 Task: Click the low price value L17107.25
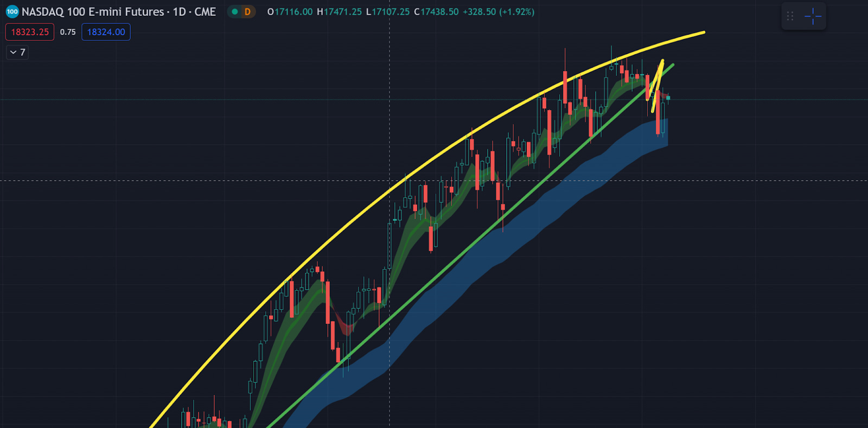[x=387, y=11]
